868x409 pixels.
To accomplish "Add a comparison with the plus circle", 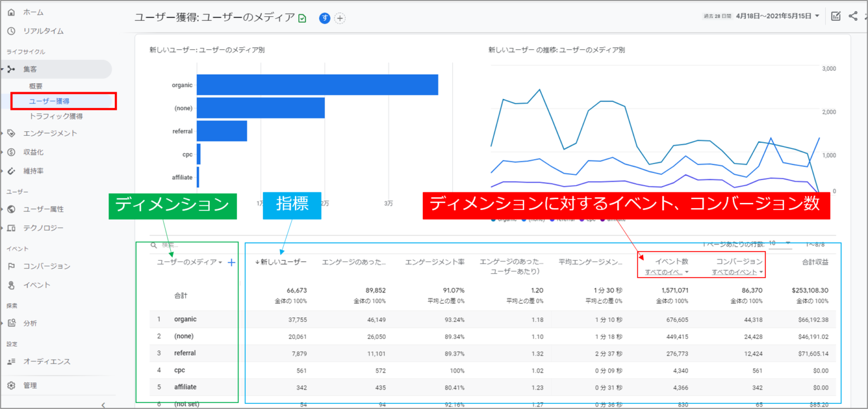I will click(x=340, y=18).
